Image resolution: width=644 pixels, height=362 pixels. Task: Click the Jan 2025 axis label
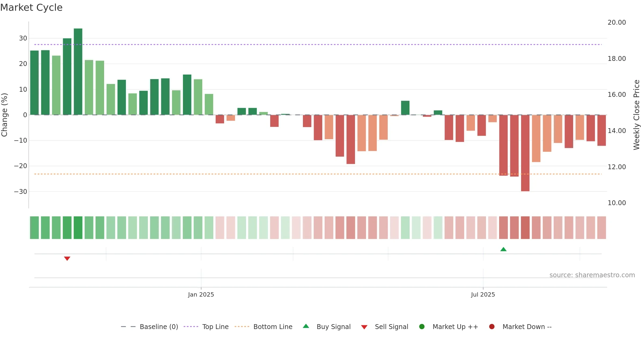(201, 295)
